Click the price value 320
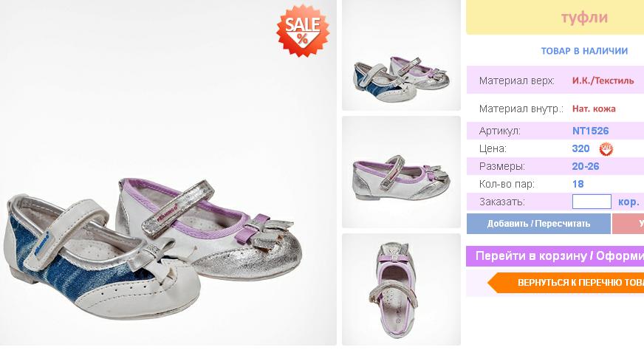 [x=580, y=148]
